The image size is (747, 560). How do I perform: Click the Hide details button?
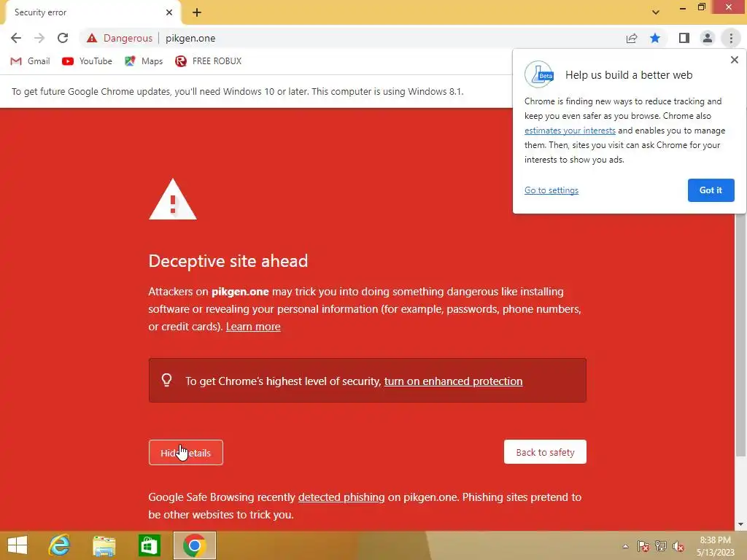tap(186, 452)
